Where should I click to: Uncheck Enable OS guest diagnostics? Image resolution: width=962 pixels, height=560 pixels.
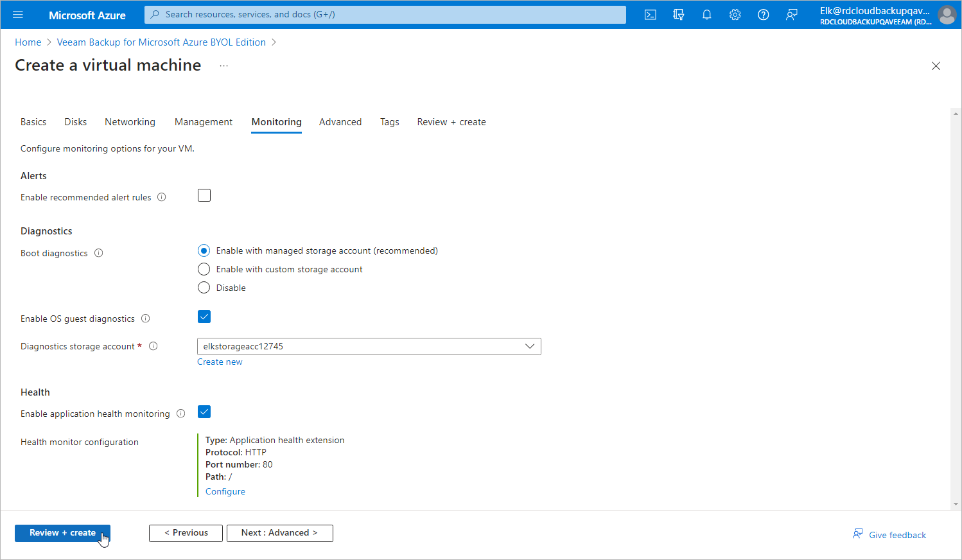click(x=204, y=317)
